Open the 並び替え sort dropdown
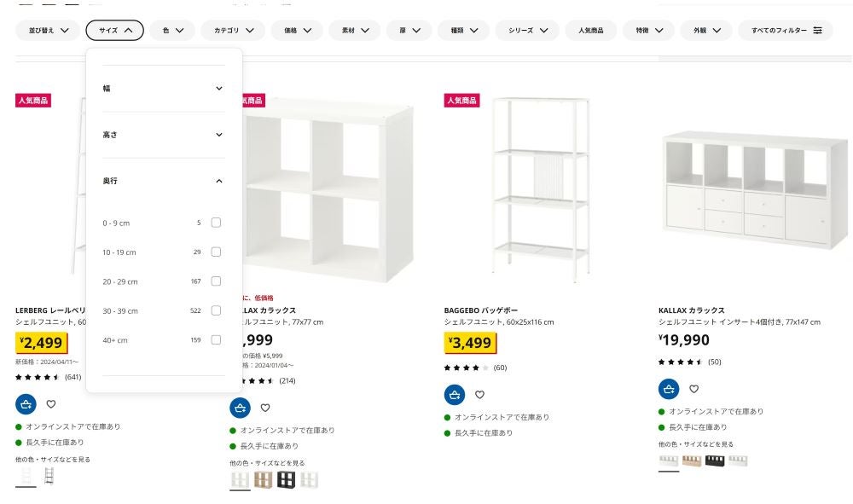The image size is (853, 504). point(48,31)
